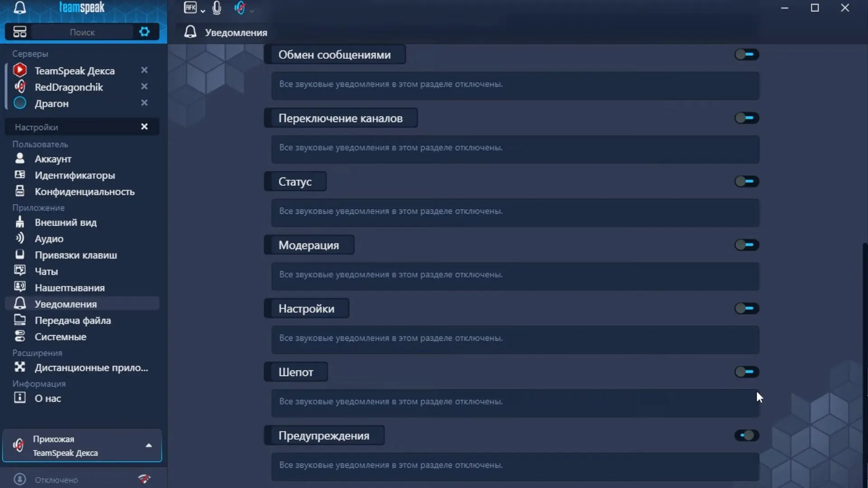Expand the Прихожая channel panel arrow
Viewport: 868px width, 488px height.
click(149, 446)
